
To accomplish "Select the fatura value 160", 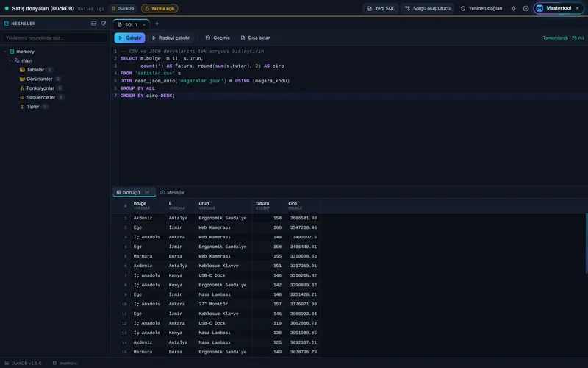I will click(x=268, y=227).
